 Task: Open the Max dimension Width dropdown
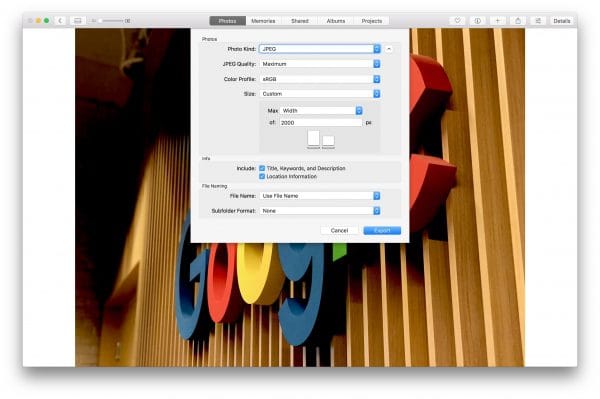(321, 111)
